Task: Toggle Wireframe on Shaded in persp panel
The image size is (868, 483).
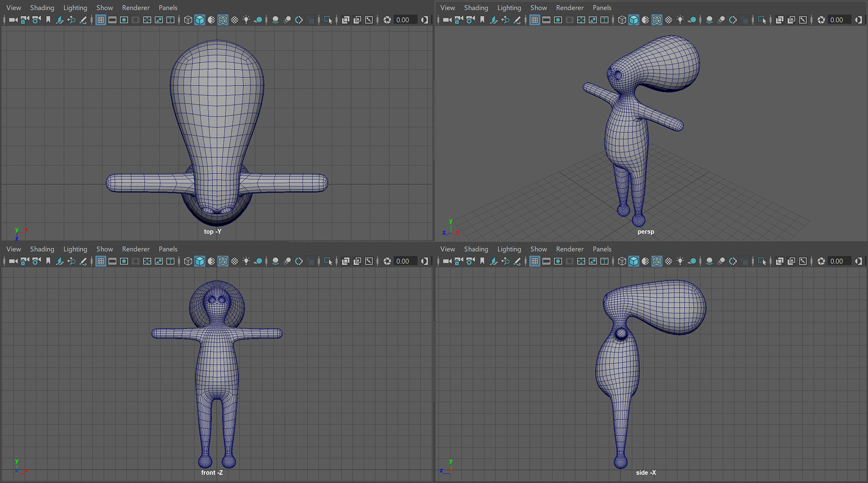Action: coord(657,20)
